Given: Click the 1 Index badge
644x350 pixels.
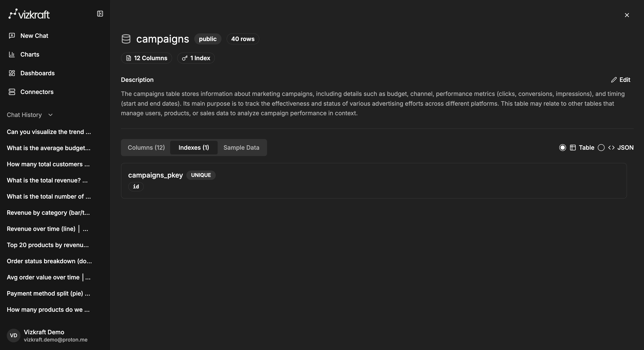Looking at the screenshot, I should click(x=196, y=58).
